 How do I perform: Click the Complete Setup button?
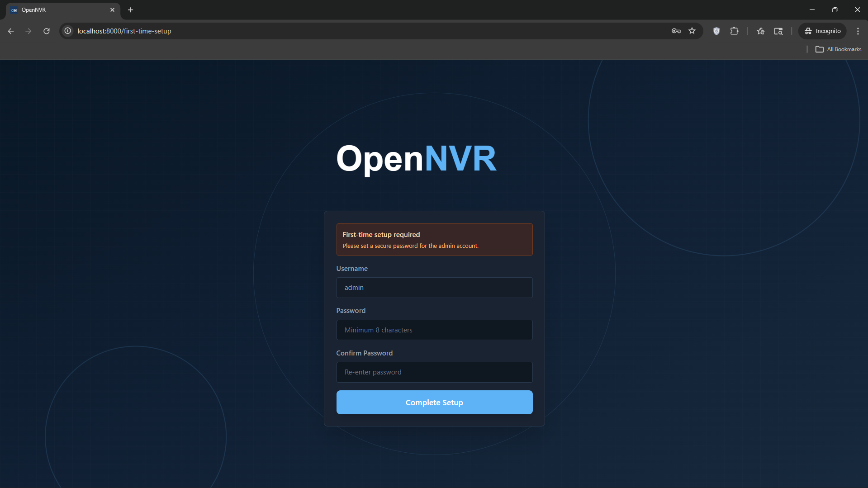tap(434, 403)
